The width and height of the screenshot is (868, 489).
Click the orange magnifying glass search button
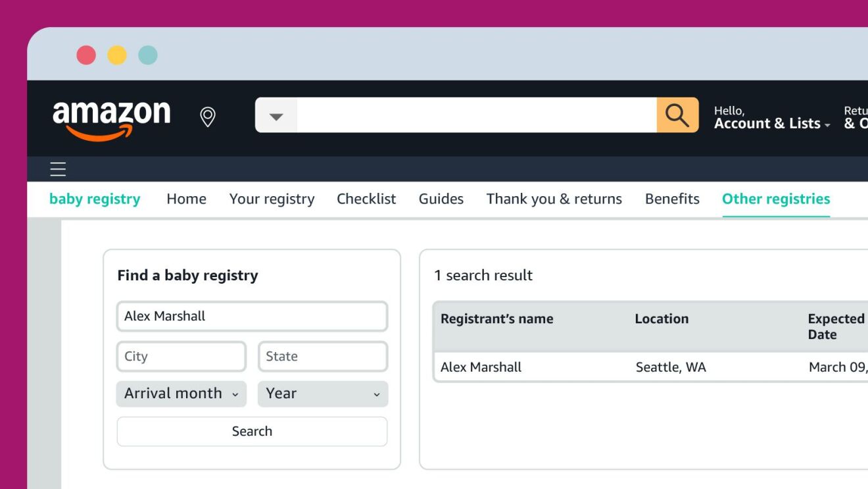(x=677, y=115)
